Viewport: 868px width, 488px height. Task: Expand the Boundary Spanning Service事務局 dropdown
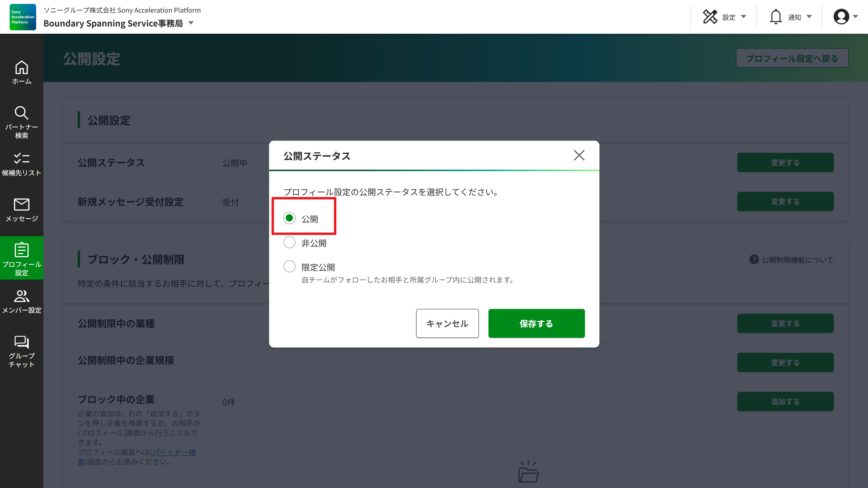click(191, 23)
